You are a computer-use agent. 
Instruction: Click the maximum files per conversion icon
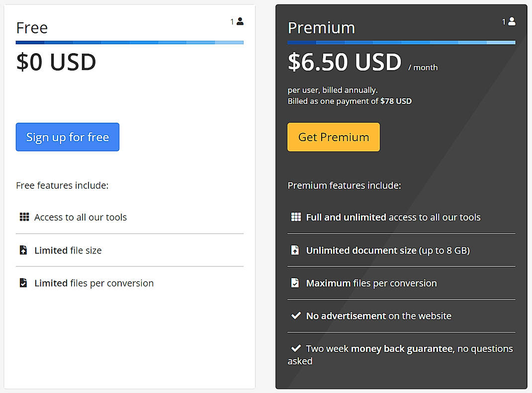tap(295, 283)
